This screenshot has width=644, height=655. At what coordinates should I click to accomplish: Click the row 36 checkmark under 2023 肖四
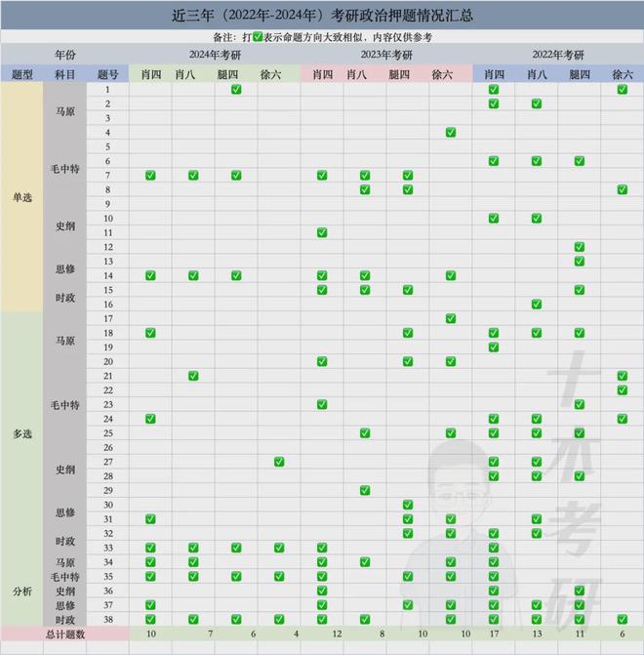(x=322, y=591)
